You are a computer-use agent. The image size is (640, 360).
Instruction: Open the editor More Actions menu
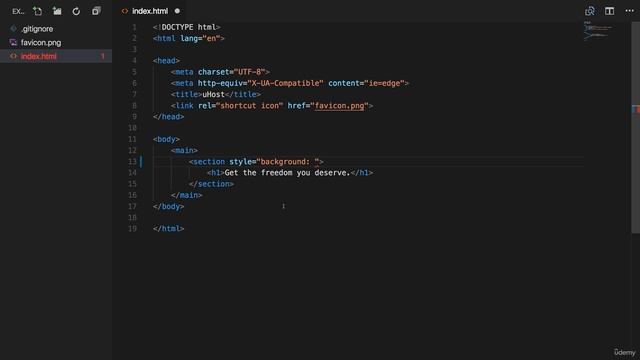(x=629, y=11)
